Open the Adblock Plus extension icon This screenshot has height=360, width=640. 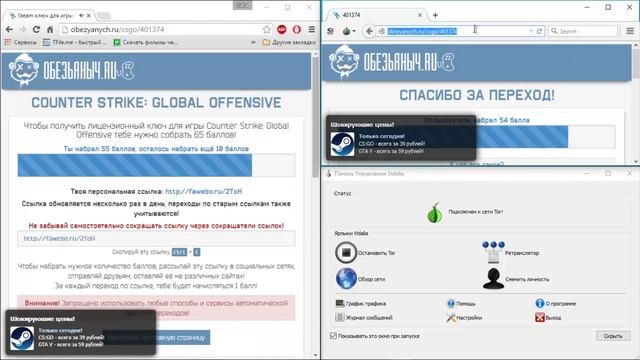[282, 29]
